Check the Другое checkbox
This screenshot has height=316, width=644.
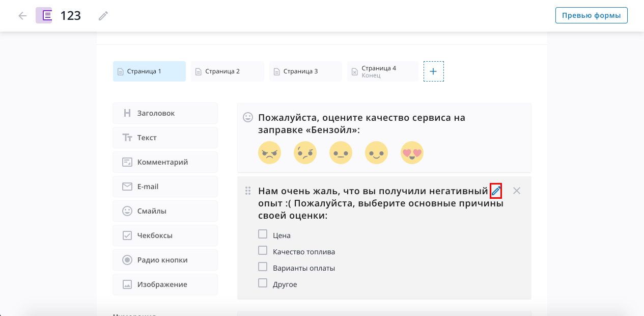[263, 283]
